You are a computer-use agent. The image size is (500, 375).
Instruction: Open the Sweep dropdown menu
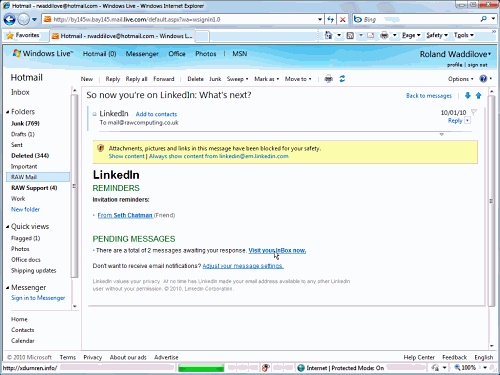238,79
